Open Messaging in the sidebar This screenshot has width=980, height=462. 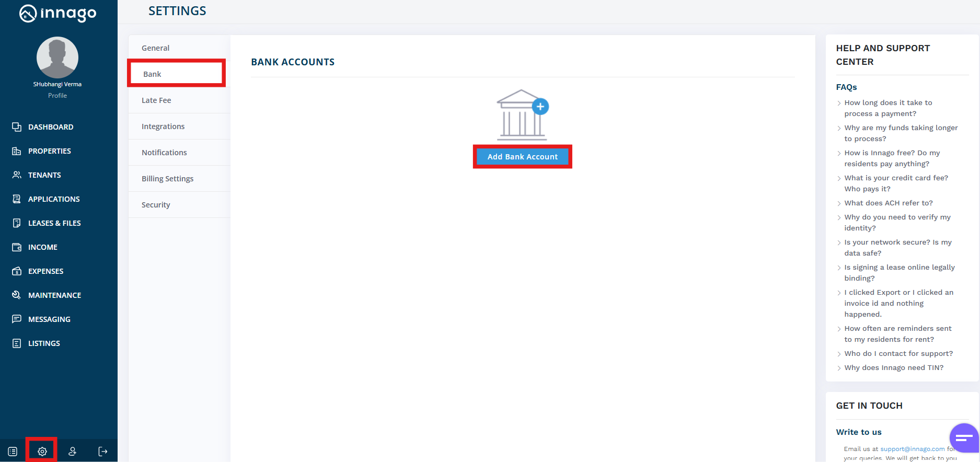click(x=49, y=319)
